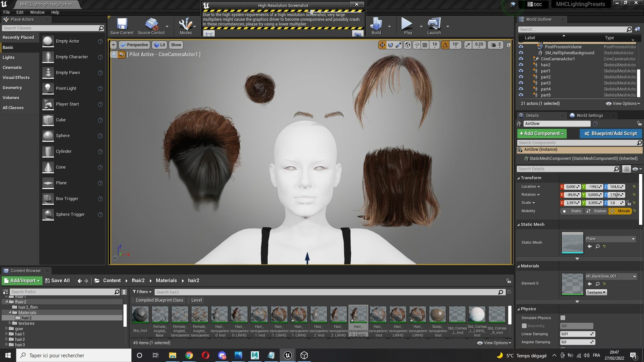Click the Launch toolbar icon
644x362 pixels.
(x=434, y=24)
